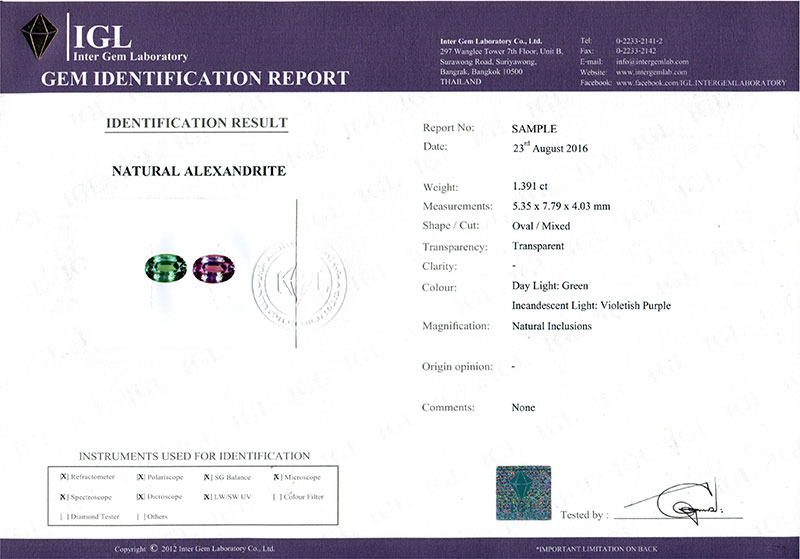The width and height of the screenshot is (800, 559).
Task: Click 'INSTRUMENTS USED FOR IDENTIFICATION' heading
Action: pos(194,456)
